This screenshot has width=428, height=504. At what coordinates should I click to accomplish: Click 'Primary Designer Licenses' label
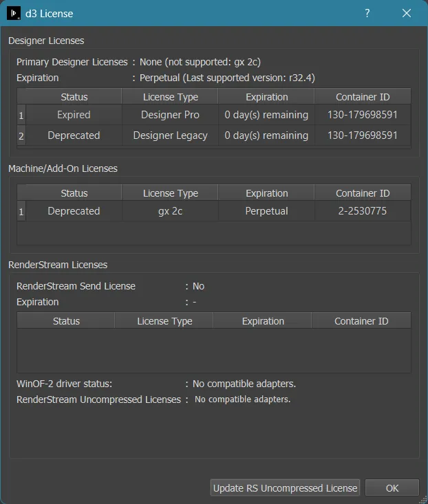click(x=72, y=62)
